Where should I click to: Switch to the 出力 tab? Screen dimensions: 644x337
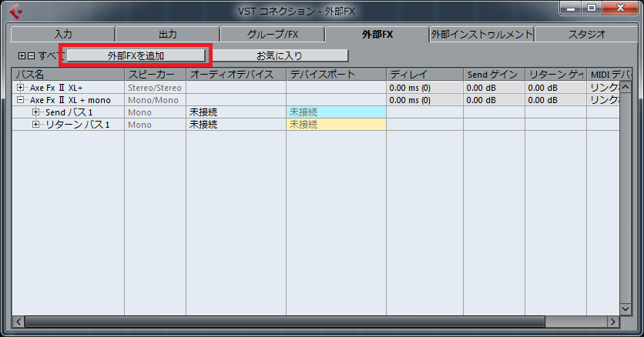(168, 35)
